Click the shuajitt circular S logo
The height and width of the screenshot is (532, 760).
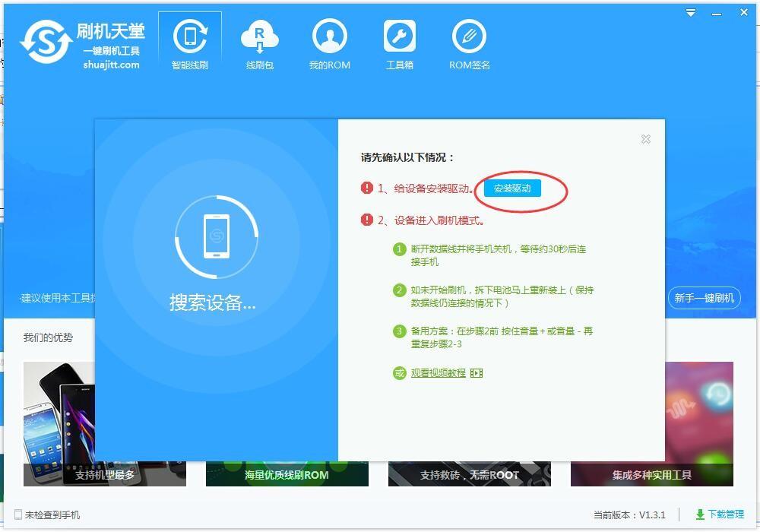44,40
